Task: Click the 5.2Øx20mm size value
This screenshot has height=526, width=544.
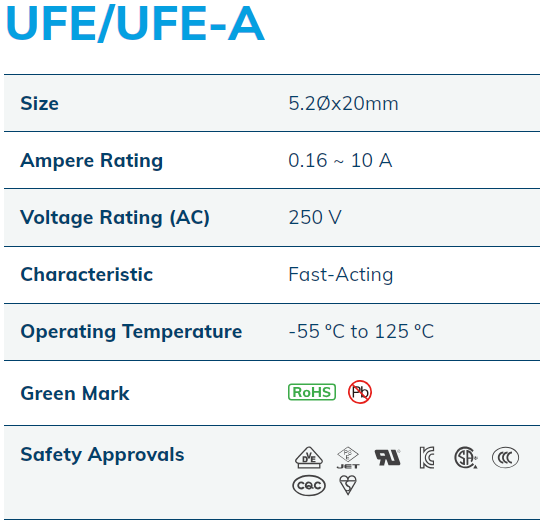Action: tap(343, 103)
